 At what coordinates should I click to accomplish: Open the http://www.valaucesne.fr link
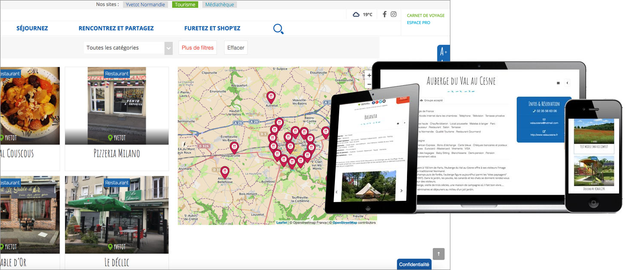point(544,135)
